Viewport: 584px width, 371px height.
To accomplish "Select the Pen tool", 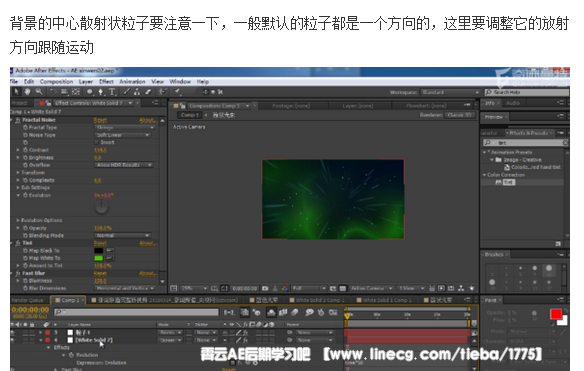I will coord(101,92).
